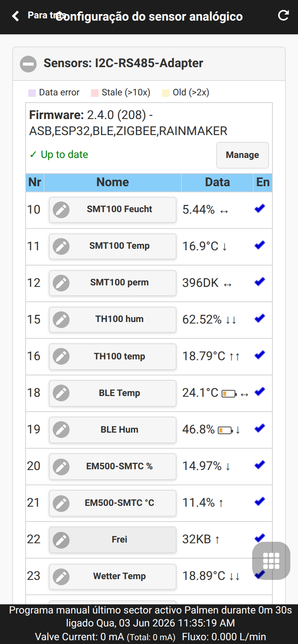
Task: Edit sensor SMT100 perm
Action: click(x=112, y=283)
